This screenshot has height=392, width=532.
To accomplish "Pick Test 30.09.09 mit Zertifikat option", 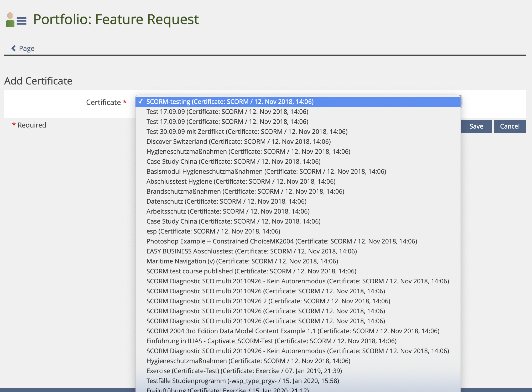I will 247,132.
